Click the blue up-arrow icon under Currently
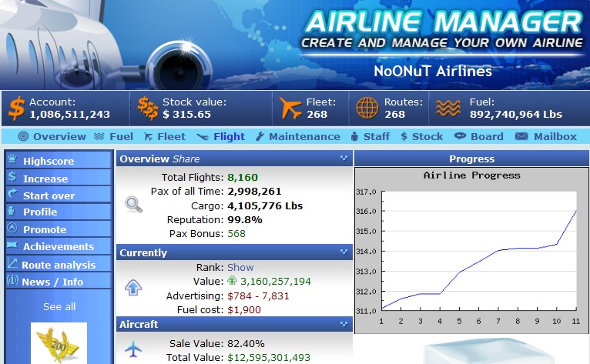This screenshot has height=364, width=590. coord(133,288)
